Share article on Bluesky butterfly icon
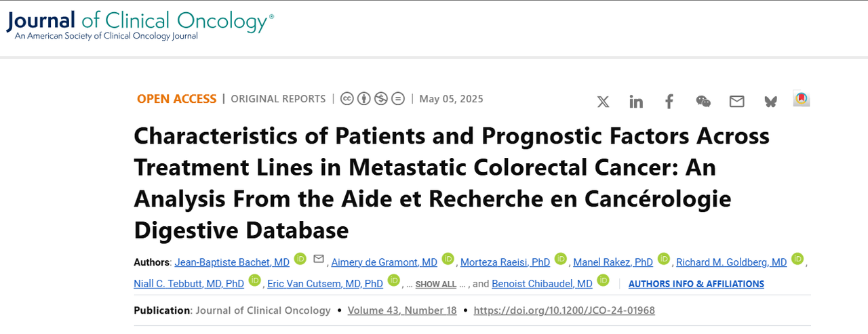Screen dimensions: 868x334 coord(770,102)
